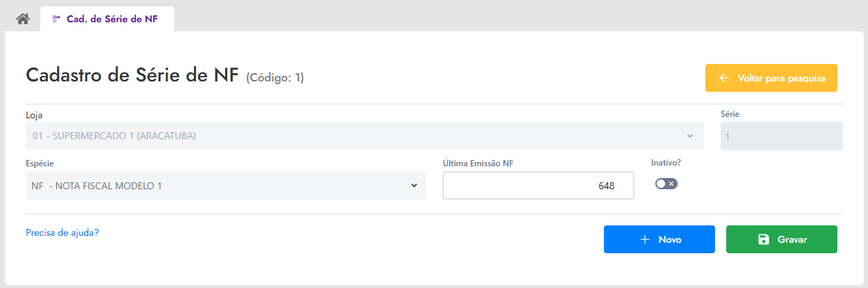Open the Precisa de ajuda? link

[63, 232]
